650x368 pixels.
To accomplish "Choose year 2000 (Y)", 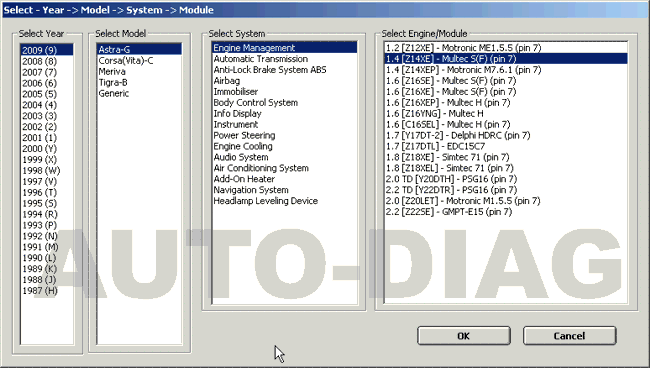I will pos(47,148).
